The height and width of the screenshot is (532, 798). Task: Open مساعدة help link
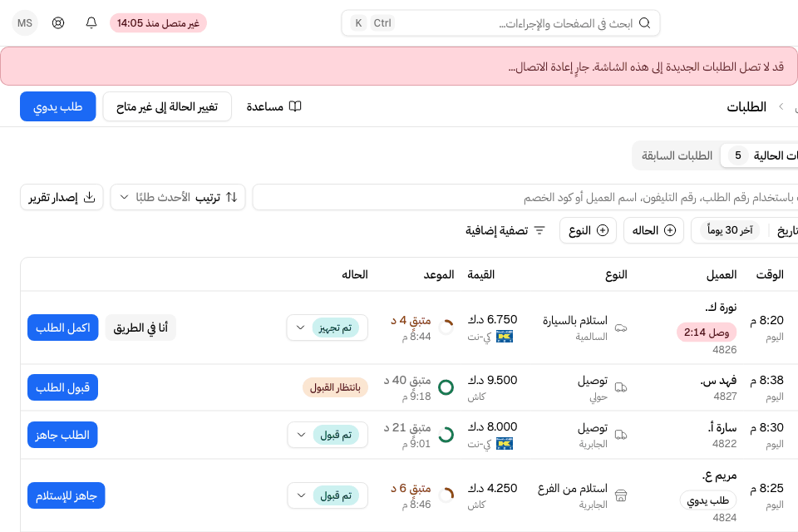273,106
